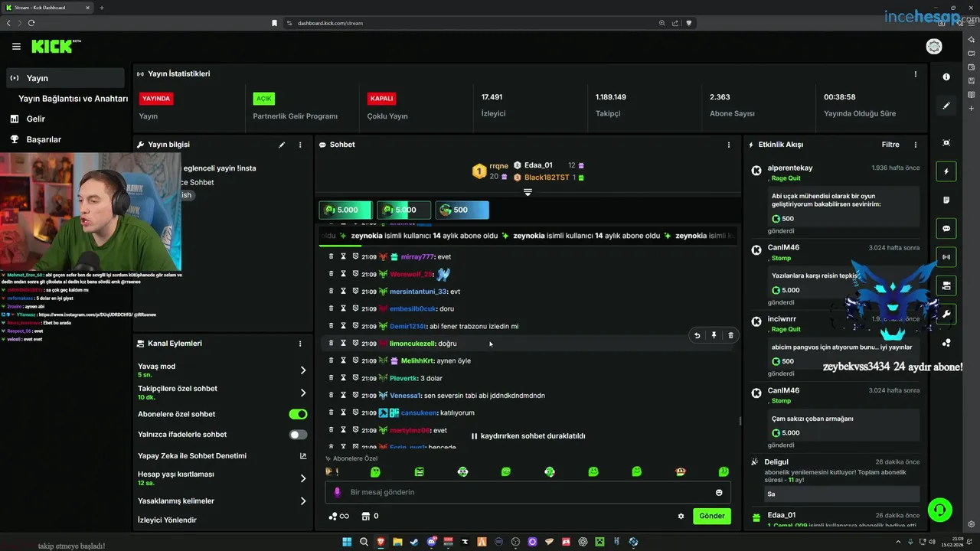The height and width of the screenshot is (551, 980).
Task: Open the shop icon below message box
Action: pyautogui.click(x=365, y=516)
